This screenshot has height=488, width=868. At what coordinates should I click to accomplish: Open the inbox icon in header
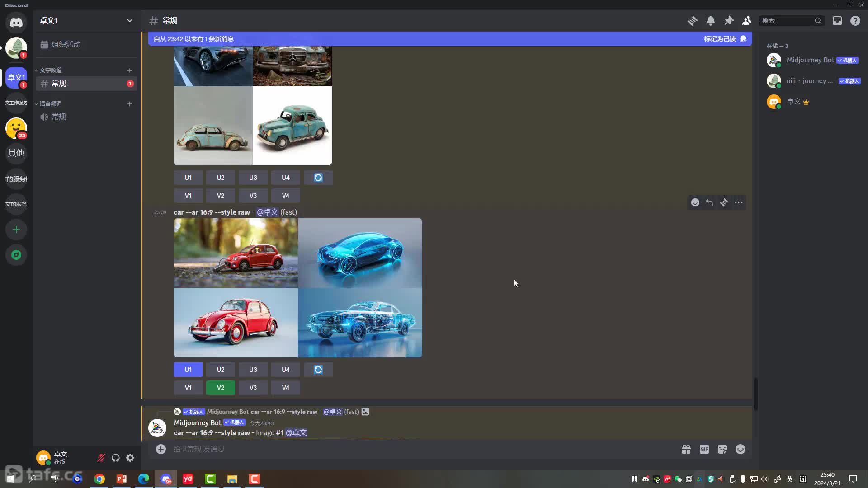[837, 21]
